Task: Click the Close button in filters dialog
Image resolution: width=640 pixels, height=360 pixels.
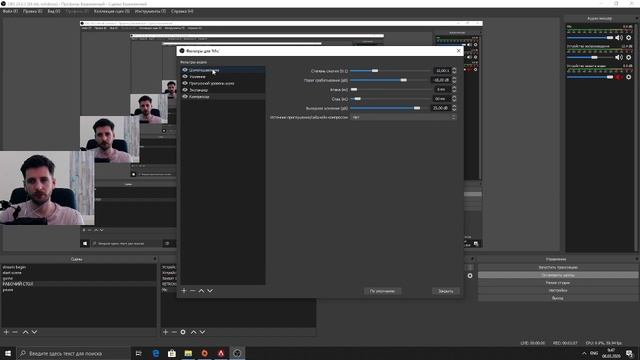Action: (x=445, y=291)
